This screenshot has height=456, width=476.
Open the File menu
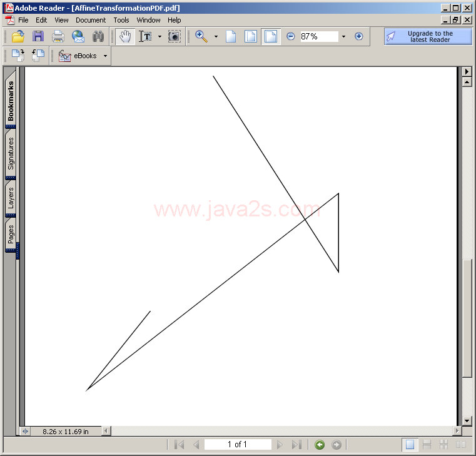[x=23, y=20]
